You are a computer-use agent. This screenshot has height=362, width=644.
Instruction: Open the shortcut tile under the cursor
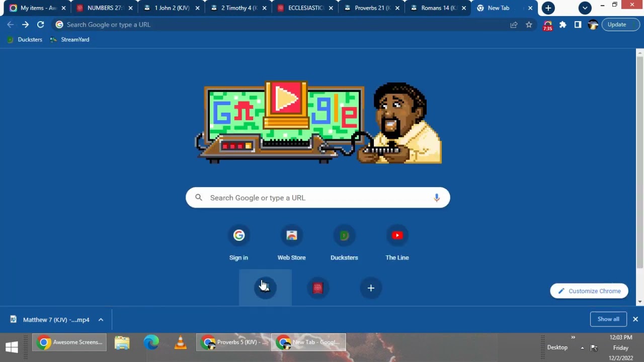tap(265, 288)
